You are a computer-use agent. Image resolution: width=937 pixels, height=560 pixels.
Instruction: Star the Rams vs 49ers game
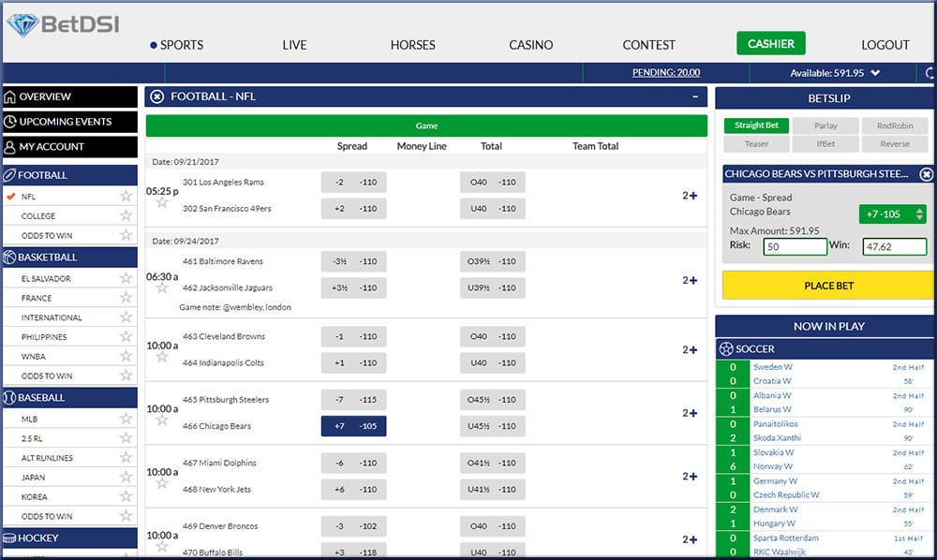coord(162,203)
